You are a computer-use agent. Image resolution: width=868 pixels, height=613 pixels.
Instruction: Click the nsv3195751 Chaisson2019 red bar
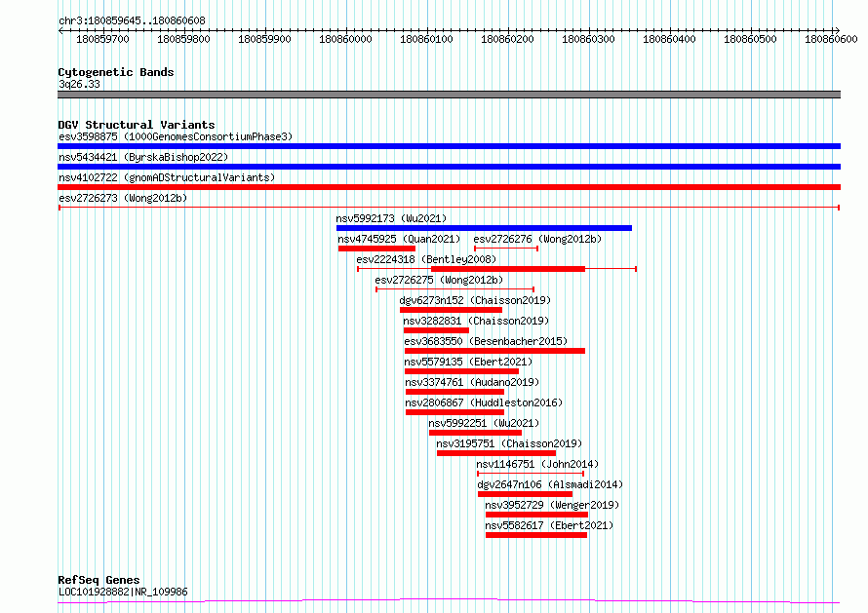(x=496, y=453)
